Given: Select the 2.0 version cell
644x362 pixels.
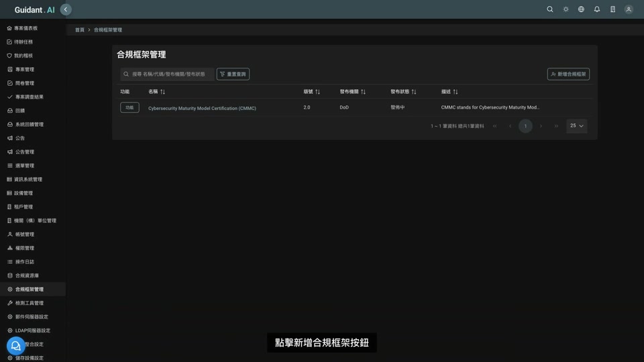Looking at the screenshot, I should click(307, 107).
